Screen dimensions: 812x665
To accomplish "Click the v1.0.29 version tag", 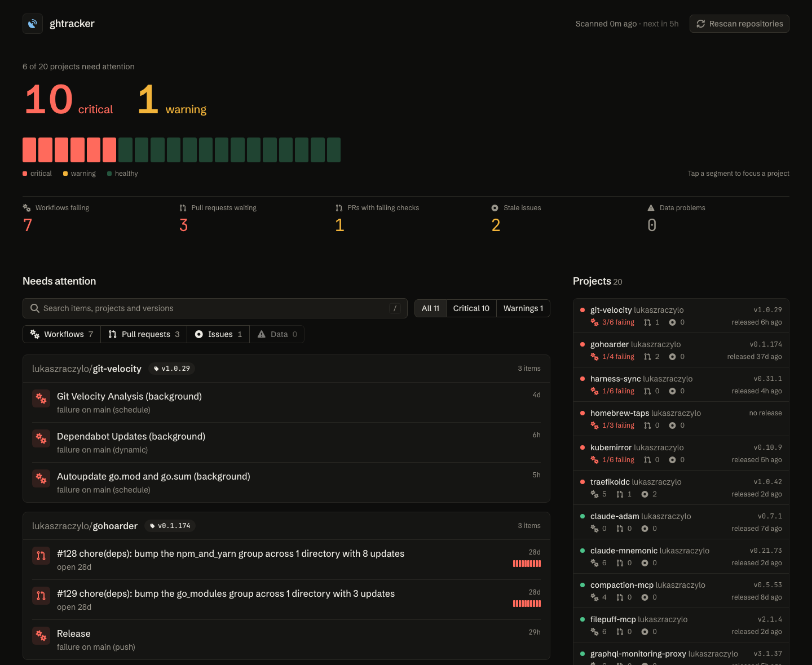I will [172, 369].
